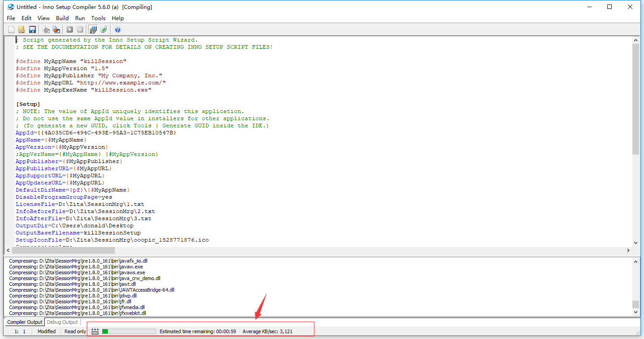
Task: Click the editor vertical scrollbar down arrow
Action: coord(636,243)
